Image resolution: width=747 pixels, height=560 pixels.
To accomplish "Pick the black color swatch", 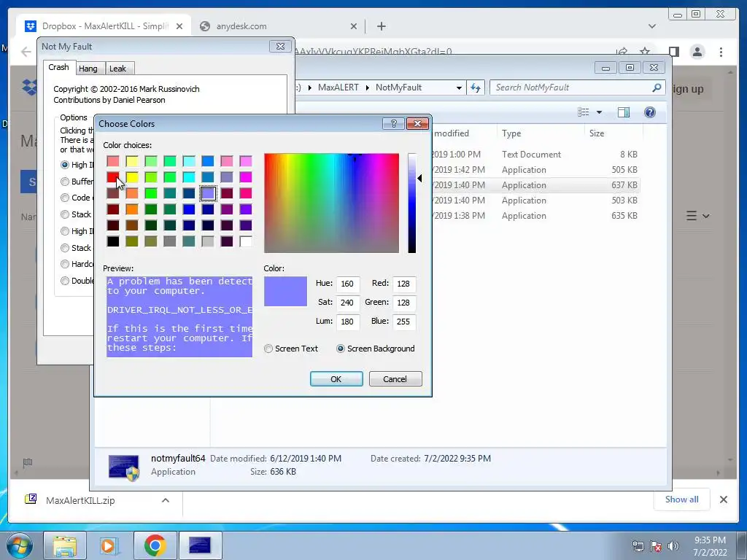I will tap(113, 241).
